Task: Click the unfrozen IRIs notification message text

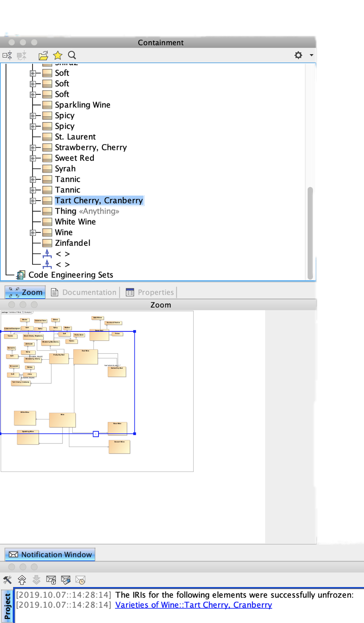Action: tap(234, 595)
